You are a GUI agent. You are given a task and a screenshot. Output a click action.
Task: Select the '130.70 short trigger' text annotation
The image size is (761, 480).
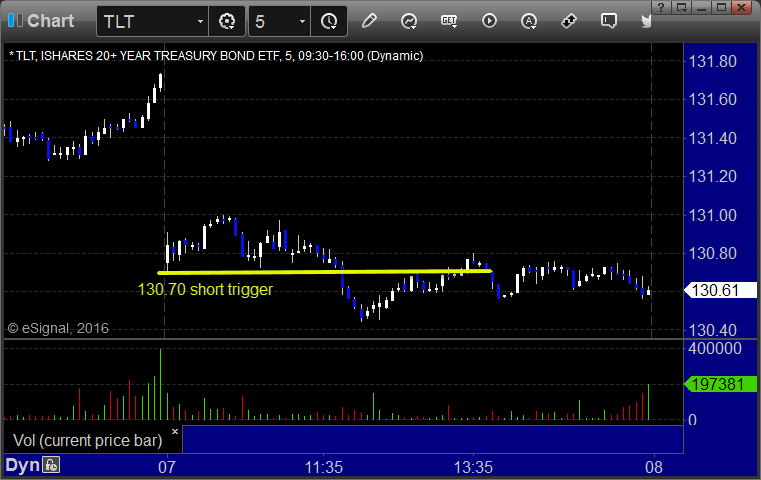click(205, 289)
